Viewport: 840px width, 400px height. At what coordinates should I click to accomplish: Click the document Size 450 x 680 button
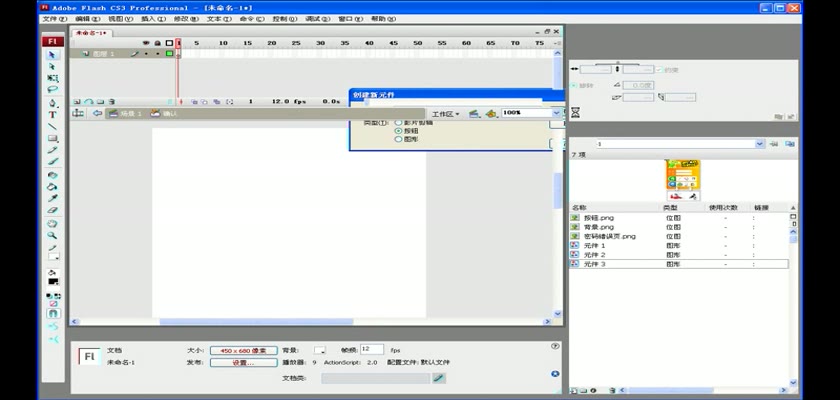click(244, 350)
